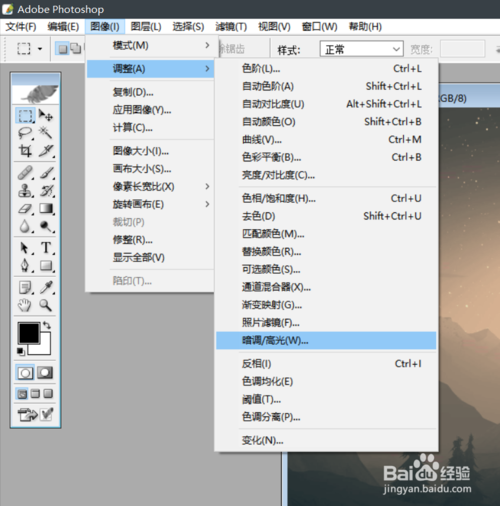Screen dimensions: 500x506
Task: Choose 色阶(L)... levels command
Action: point(326,69)
